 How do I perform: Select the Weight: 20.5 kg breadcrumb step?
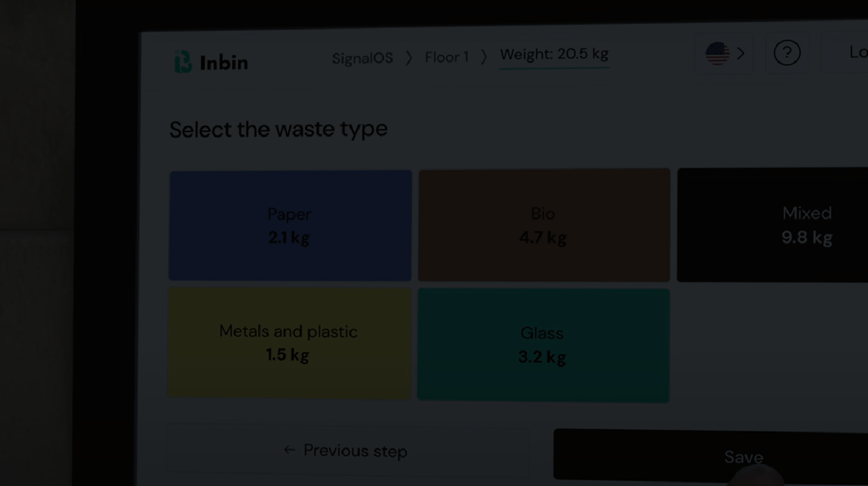coord(554,55)
